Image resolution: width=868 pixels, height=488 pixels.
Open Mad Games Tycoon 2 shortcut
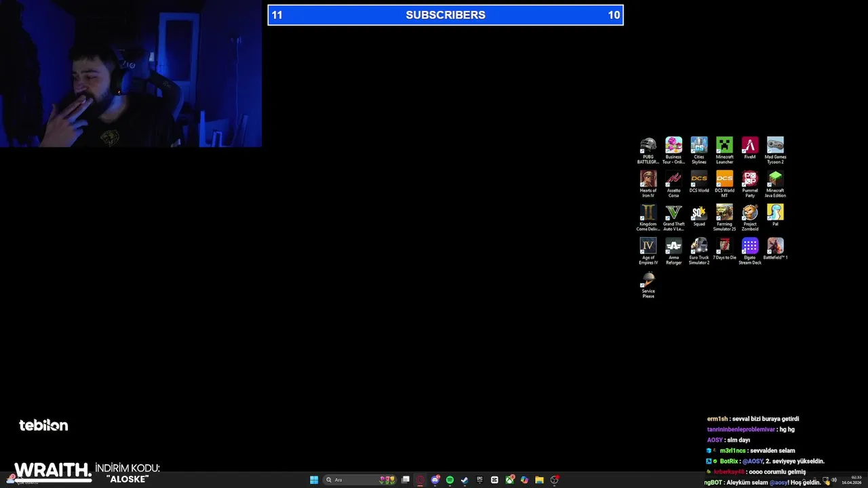click(x=775, y=150)
